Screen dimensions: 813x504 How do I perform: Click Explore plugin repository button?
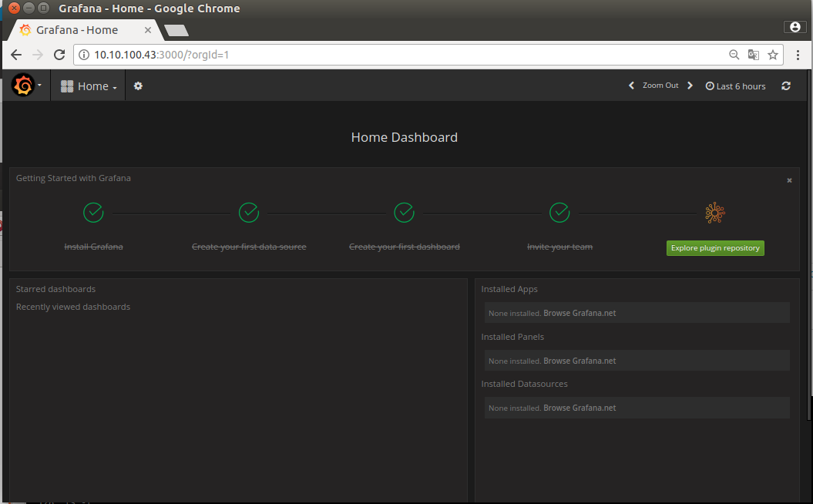tap(715, 248)
